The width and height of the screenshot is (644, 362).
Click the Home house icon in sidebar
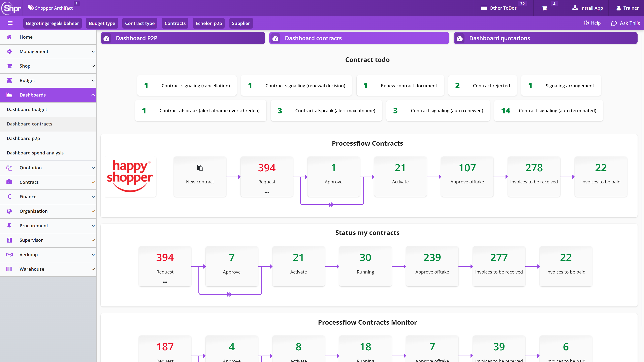pyautogui.click(x=9, y=37)
